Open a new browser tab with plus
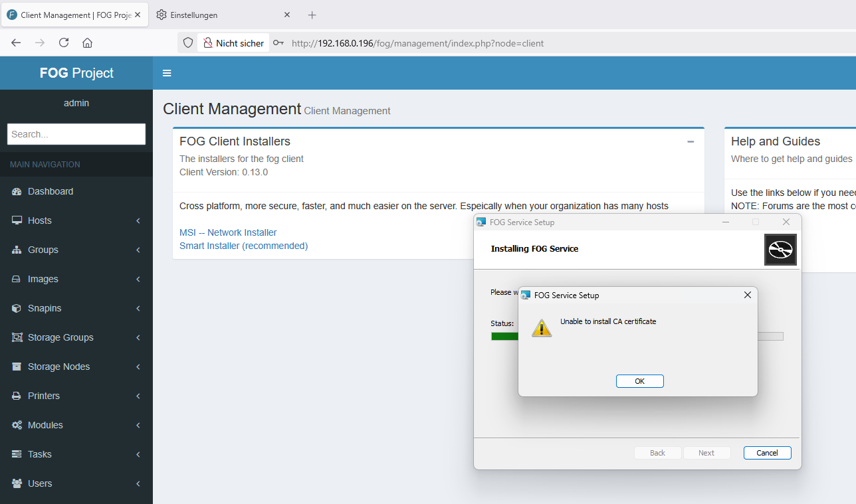 pos(312,15)
